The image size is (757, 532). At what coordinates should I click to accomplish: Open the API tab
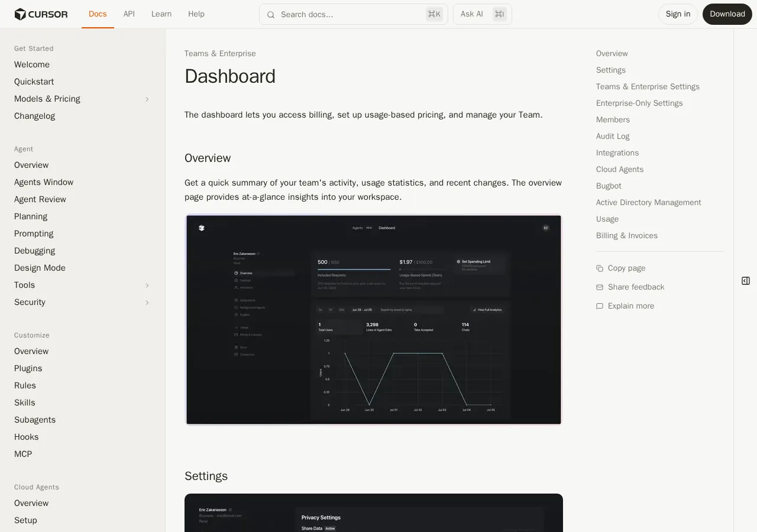coord(129,14)
